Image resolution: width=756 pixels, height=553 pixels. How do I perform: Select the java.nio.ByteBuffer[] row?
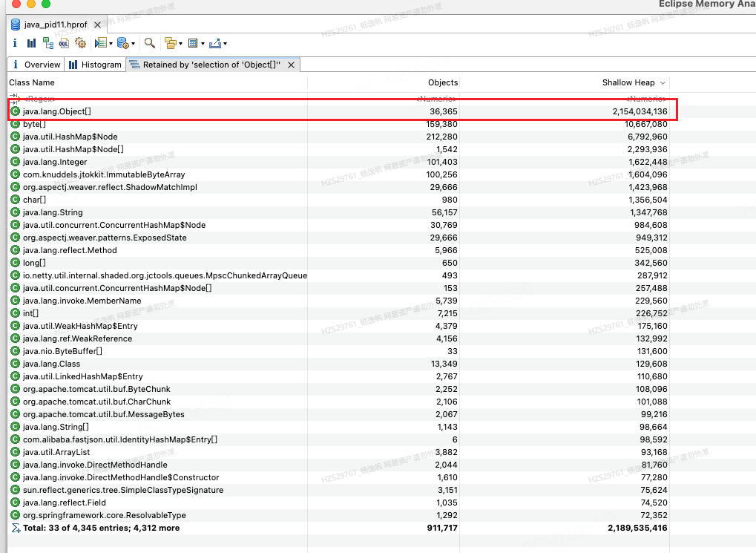tap(338, 351)
